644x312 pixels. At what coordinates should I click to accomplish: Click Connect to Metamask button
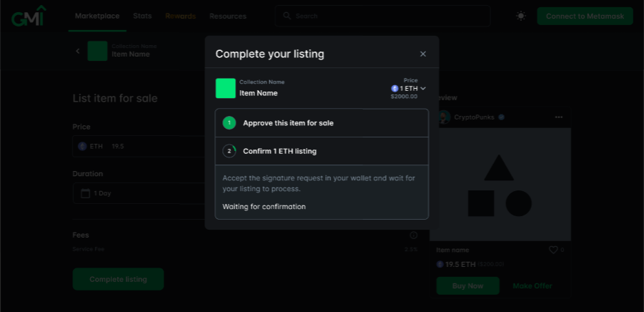tap(585, 16)
